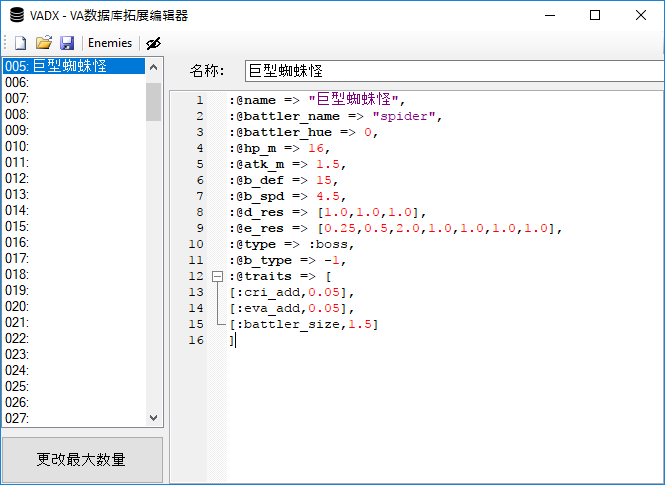Click line number 1 in gutter
The width and height of the screenshot is (665, 485).
click(200, 100)
